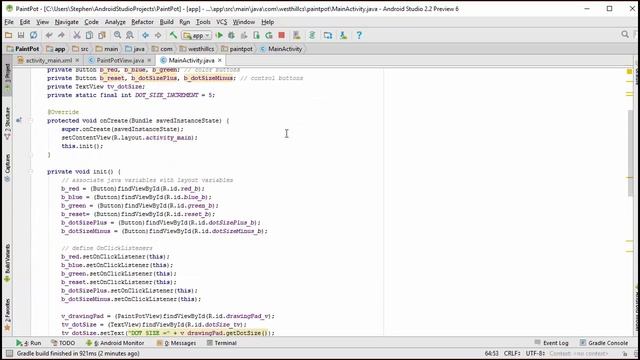Screen dimensions: 640x360
Task: Click the Search Everywhere magnifier icon
Action: (625, 35)
